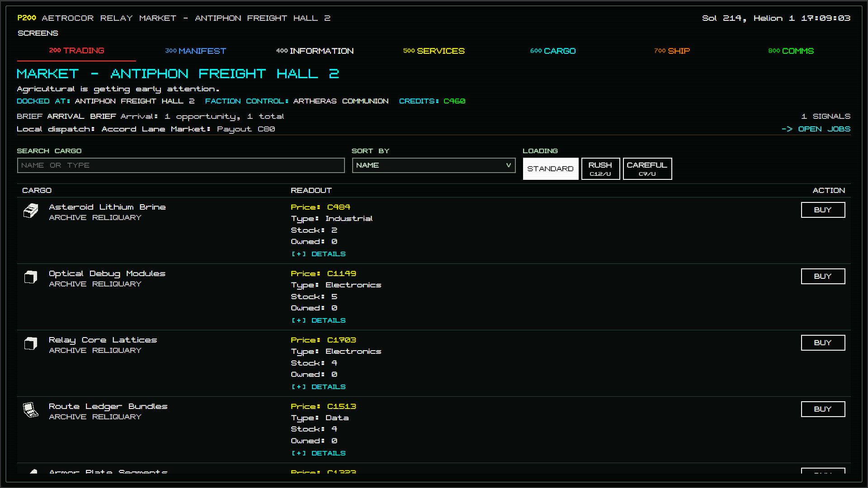
Task: Click the Optical Debug Modules cargo name
Action: pyautogui.click(x=107, y=273)
